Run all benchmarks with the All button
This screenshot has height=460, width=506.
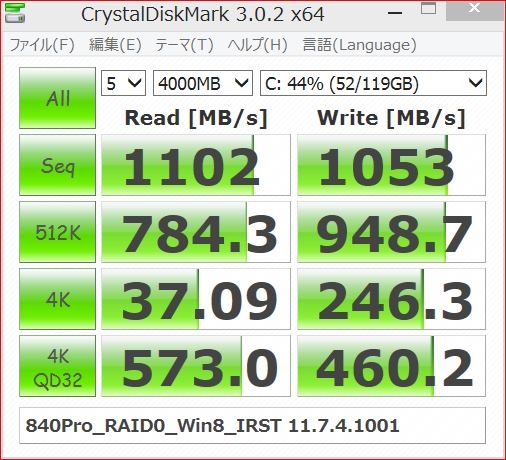click(x=58, y=98)
